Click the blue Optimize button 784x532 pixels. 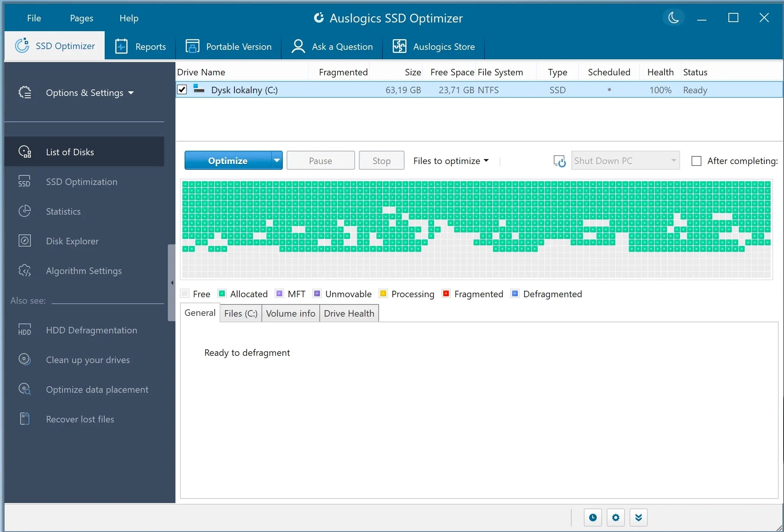click(228, 160)
